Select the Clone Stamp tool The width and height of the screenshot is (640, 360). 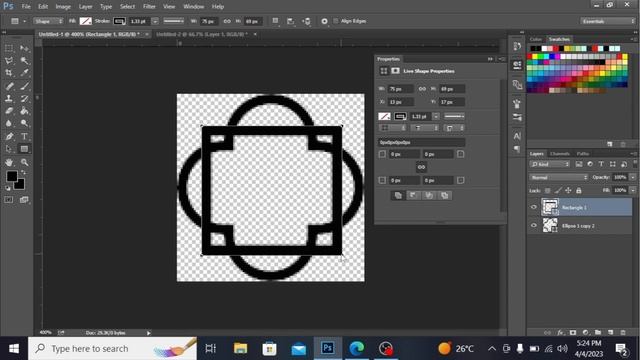[x=9, y=98]
